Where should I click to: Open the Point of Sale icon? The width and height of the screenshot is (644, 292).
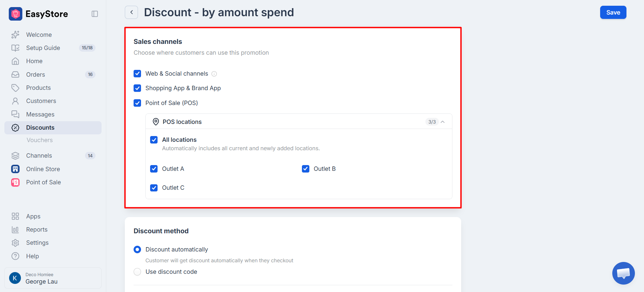coord(16,182)
